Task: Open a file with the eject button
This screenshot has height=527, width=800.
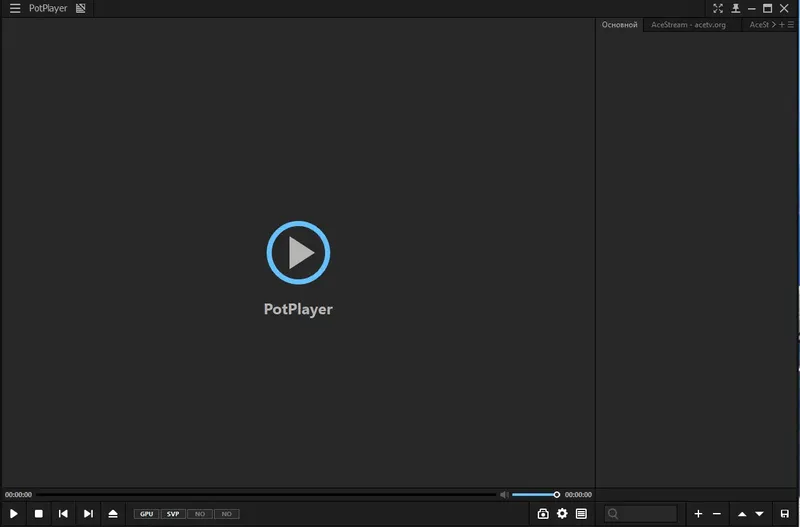Action: click(x=113, y=514)
